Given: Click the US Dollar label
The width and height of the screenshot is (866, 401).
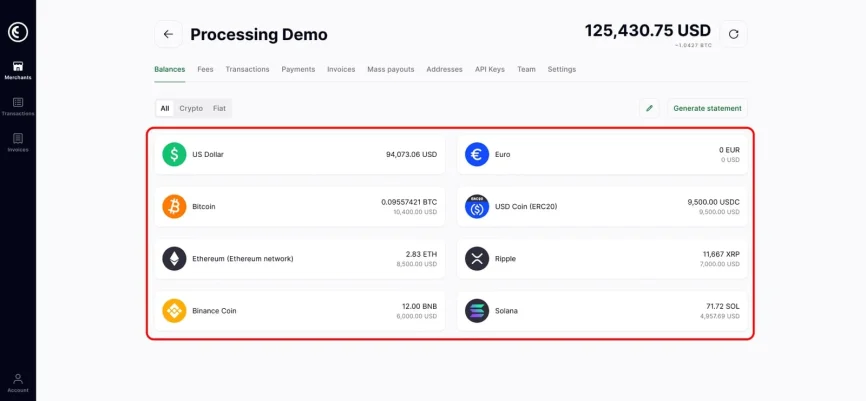Looking at the screenshot, I should [x=208, y=155].
